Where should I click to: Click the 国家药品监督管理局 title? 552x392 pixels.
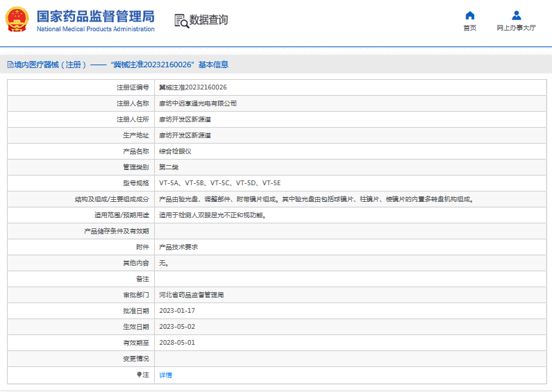(95, 17)
